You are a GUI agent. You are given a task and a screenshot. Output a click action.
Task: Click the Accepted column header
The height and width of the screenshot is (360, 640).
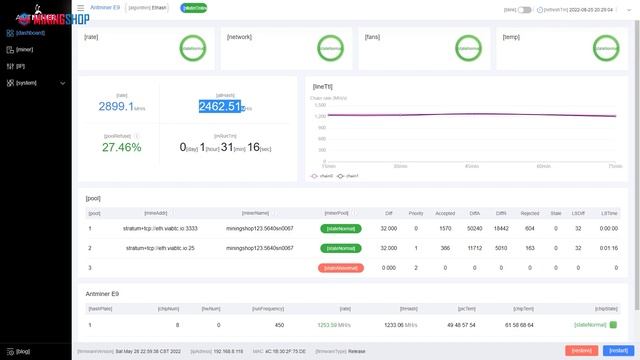(445, 213)
